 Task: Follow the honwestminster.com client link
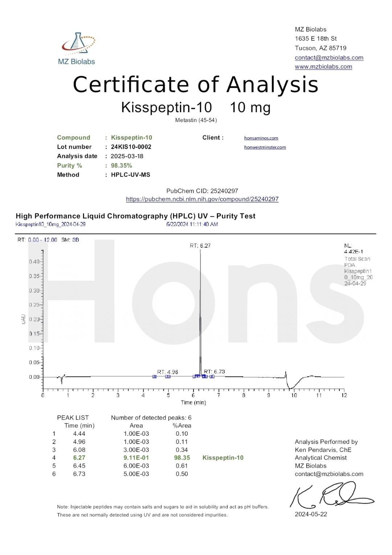pyautogui.click(x=265, y=147)
